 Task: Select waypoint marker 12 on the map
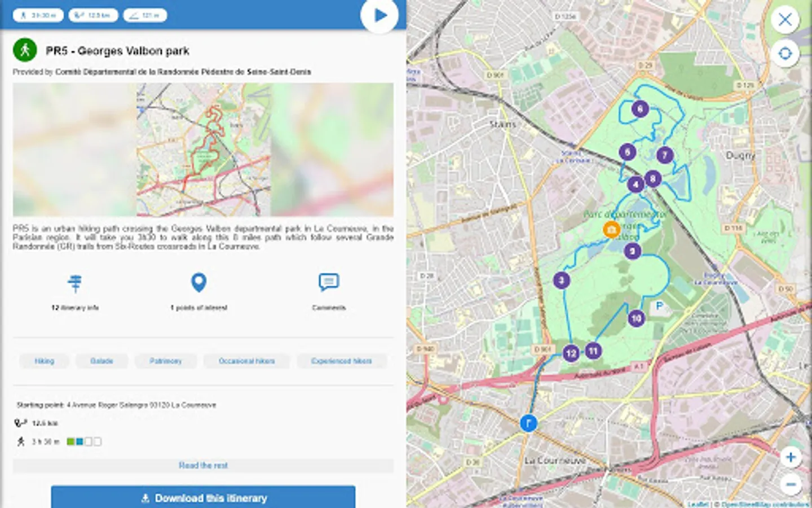571,353
